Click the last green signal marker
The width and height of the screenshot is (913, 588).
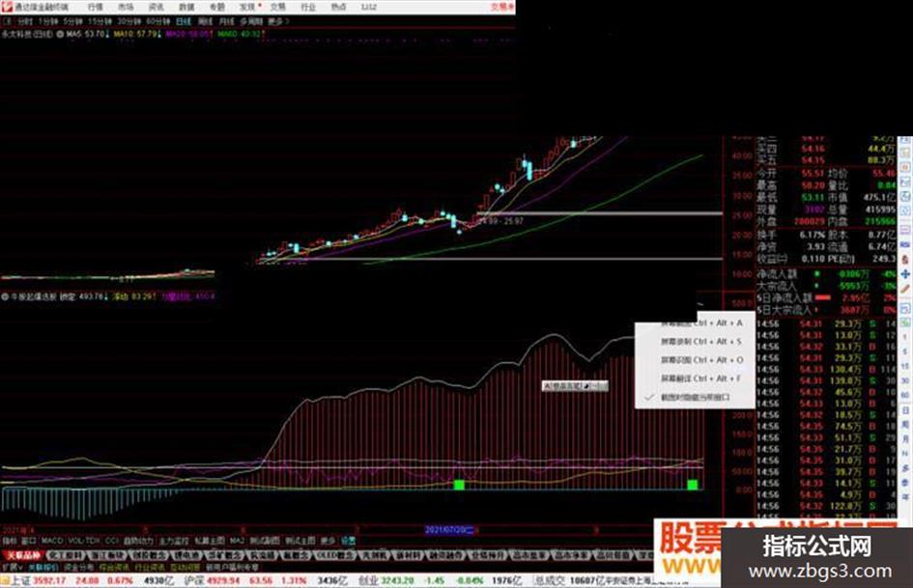click(693, 485)
